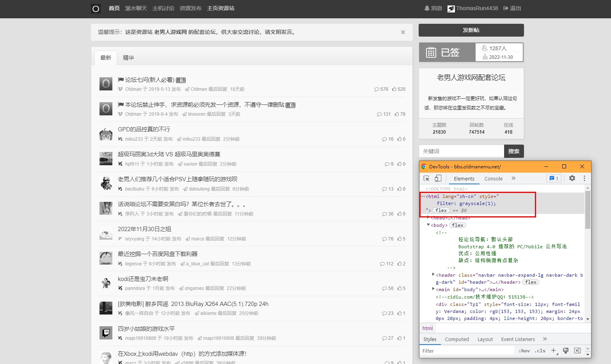Open thread 论坛七问(新人必看)
The height and width of the screenshot is (364, 611).
pos(150,80)
